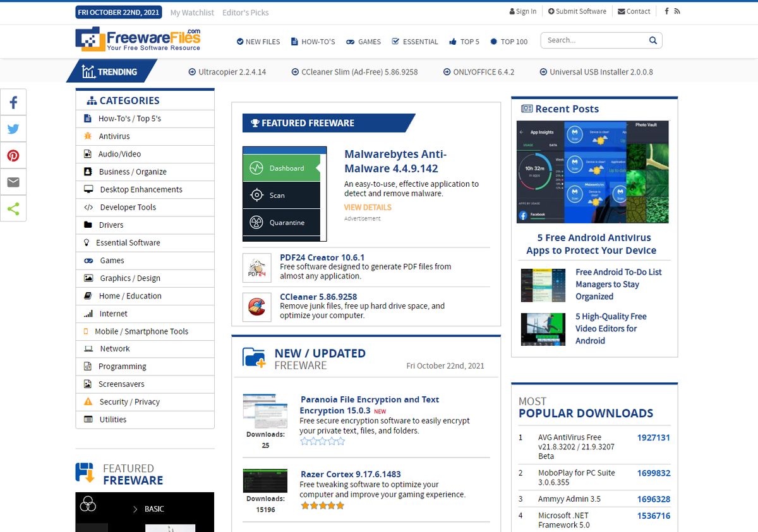758x532 pixels.
Task: Click the CCleaner app icon
Action: (x=256, y=307)
